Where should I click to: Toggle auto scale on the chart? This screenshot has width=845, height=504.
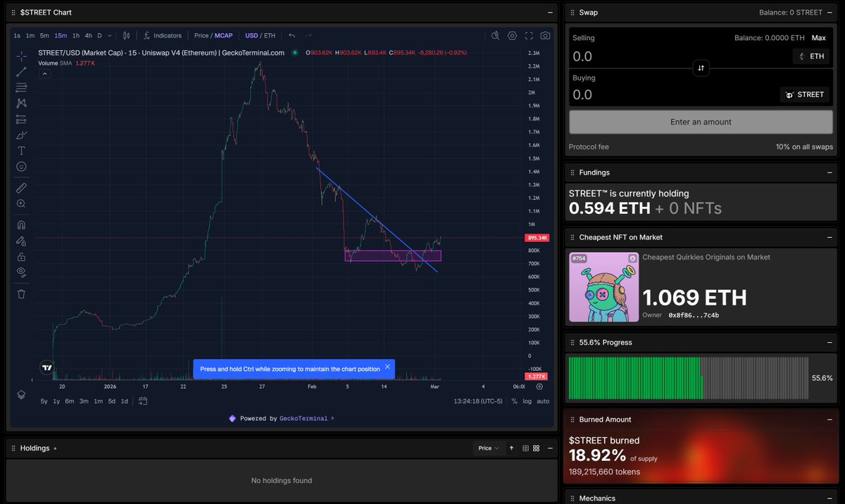[543, 401]
